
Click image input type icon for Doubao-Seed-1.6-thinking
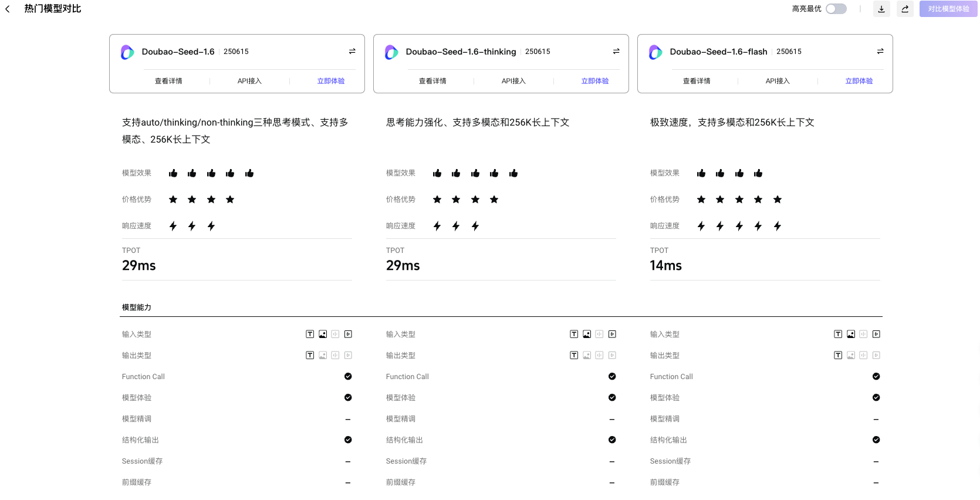[x=587, y=335]
